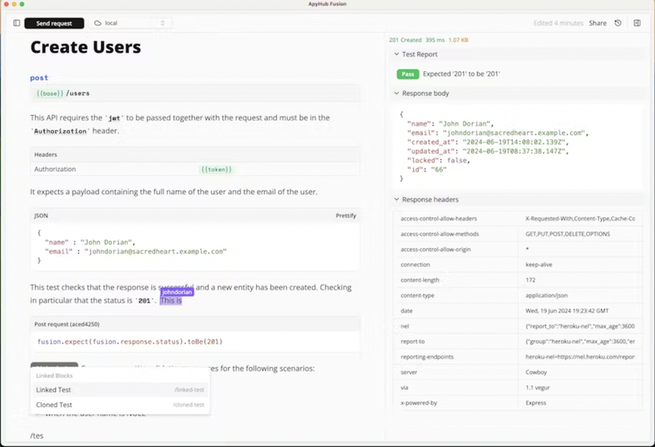This screenshot has width=655, height=447.
Task: Click the content-type header row name
Action: point(417,295)
